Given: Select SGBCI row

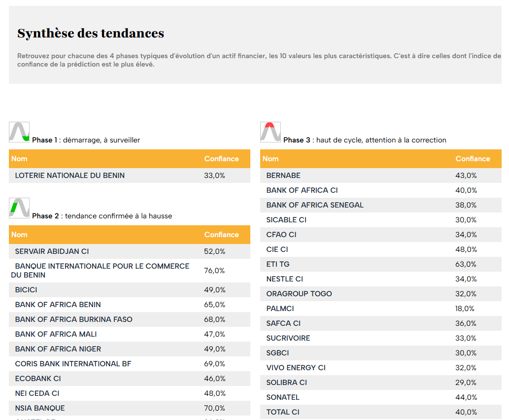Looking at the screenshot, I should 381,353.
